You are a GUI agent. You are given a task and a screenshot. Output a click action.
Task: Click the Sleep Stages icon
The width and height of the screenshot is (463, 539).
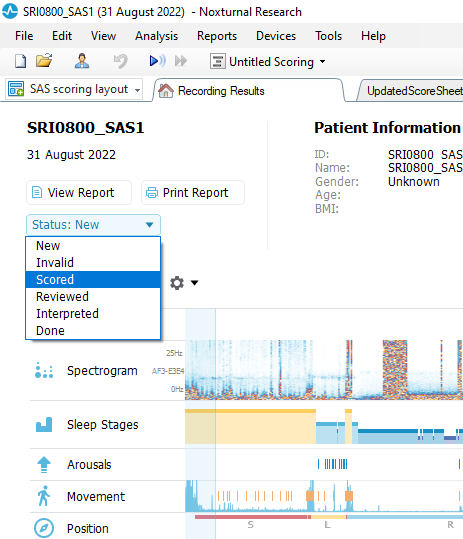tap(44, 425)
